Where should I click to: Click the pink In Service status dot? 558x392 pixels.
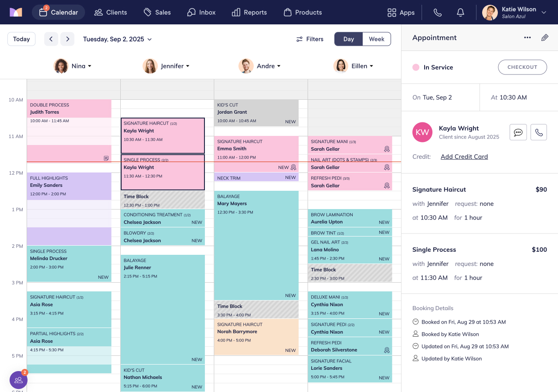click(x=416, y=67)
